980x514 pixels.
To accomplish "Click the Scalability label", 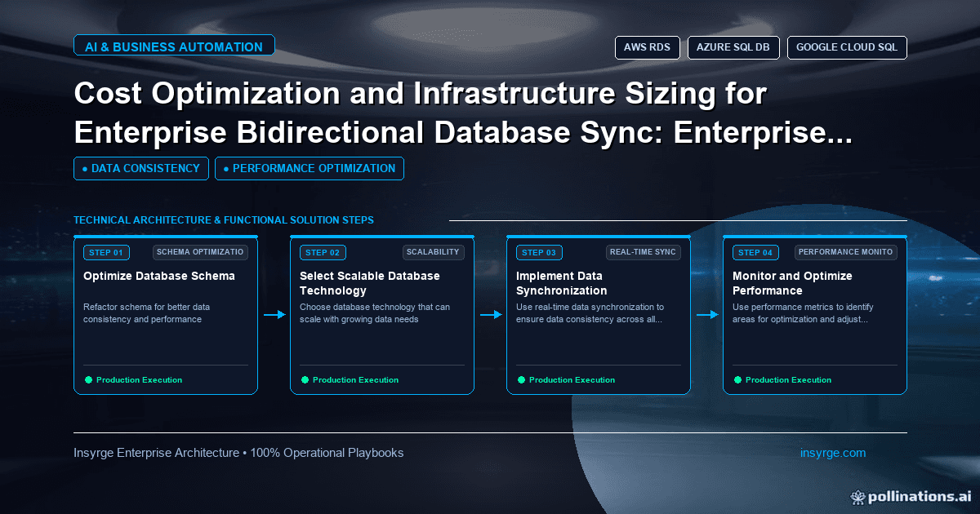I will 434,252.
